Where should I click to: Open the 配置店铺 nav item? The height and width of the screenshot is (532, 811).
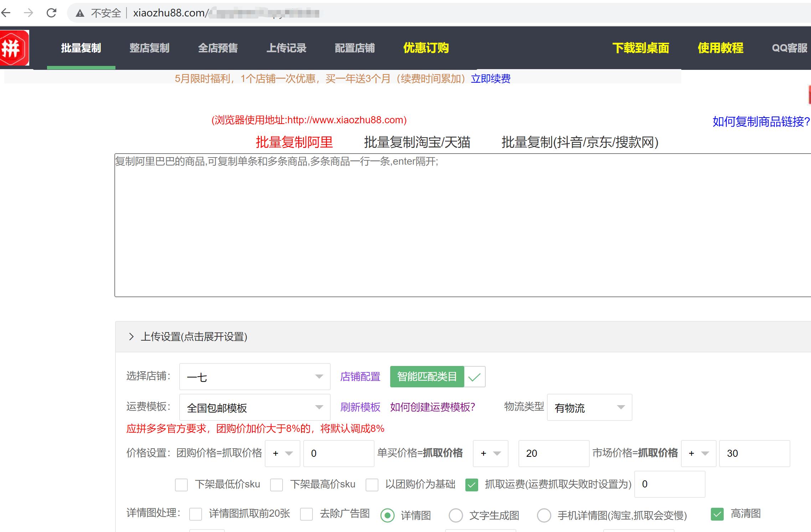(354, 48)
